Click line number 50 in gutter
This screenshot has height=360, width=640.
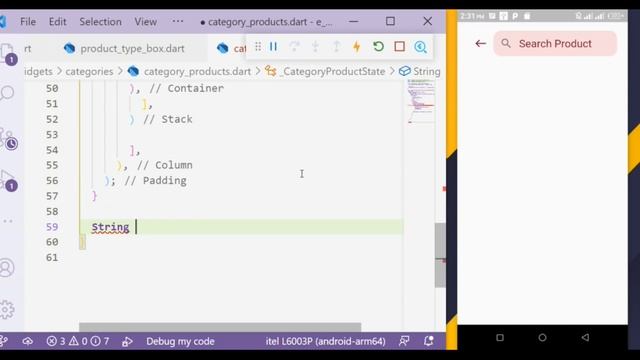(52, 88)
